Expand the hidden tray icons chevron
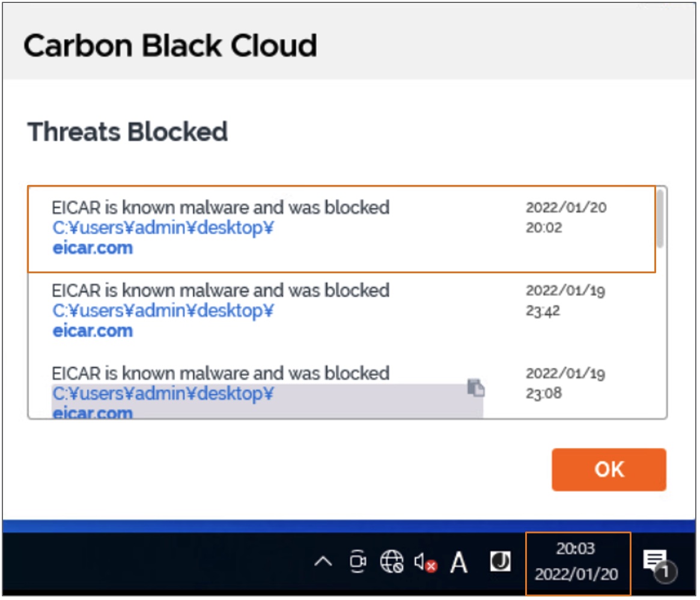This screenshot has width=700, height=600. click(x=323, y=563)
